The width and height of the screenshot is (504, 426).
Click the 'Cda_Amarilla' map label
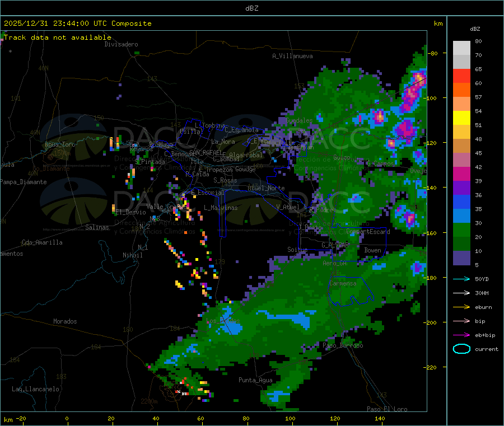[x=42, y=242]
